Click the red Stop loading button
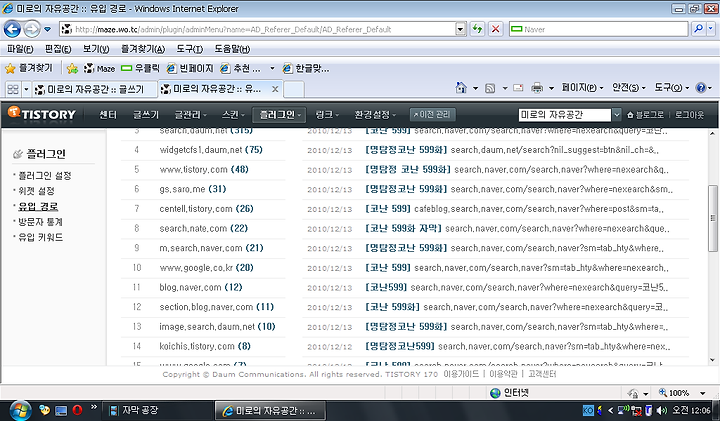This screenshot has width=720, height=421. point(495,29)
